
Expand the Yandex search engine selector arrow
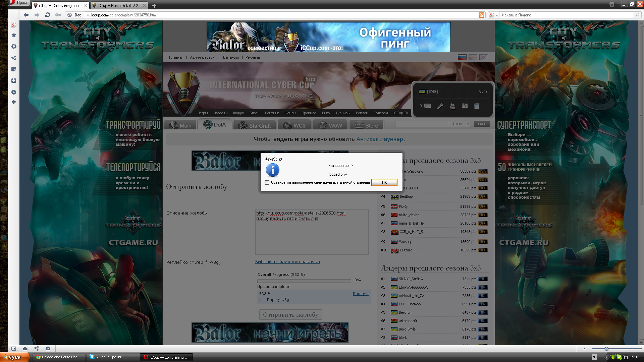(497, 15)
